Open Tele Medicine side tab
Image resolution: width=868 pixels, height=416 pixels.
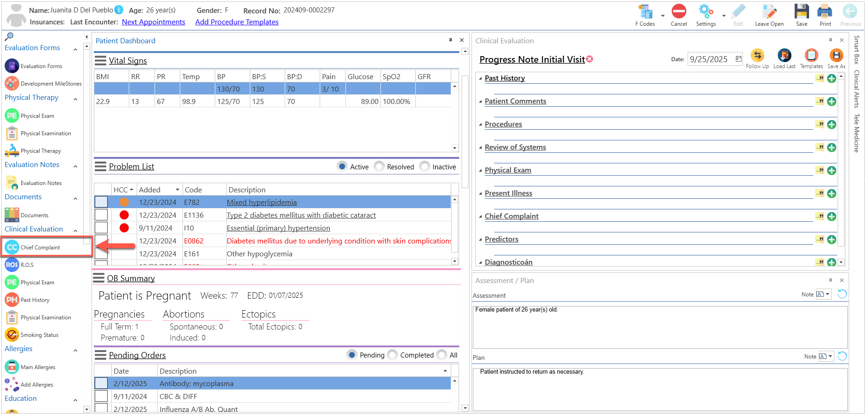(857, 133)
